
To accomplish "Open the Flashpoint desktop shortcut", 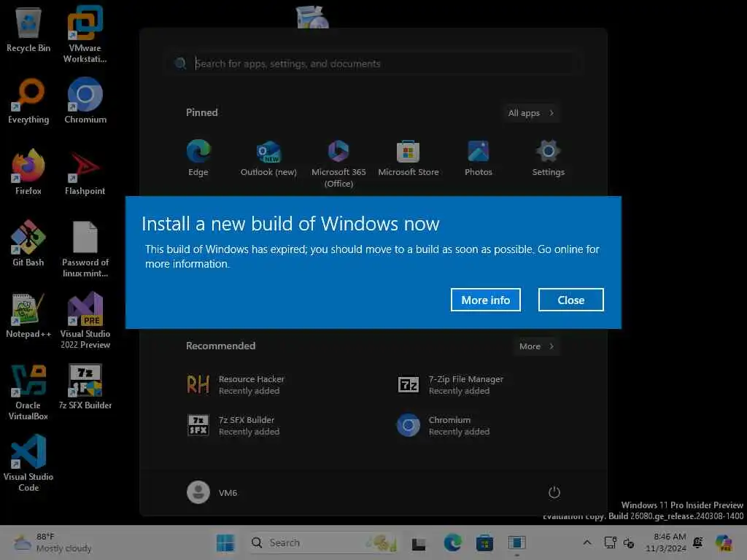I will pos(85,172).
